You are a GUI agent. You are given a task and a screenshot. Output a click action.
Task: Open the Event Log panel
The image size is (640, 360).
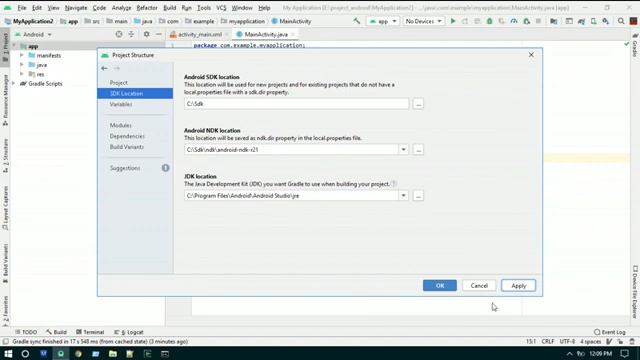click(610, 332)
